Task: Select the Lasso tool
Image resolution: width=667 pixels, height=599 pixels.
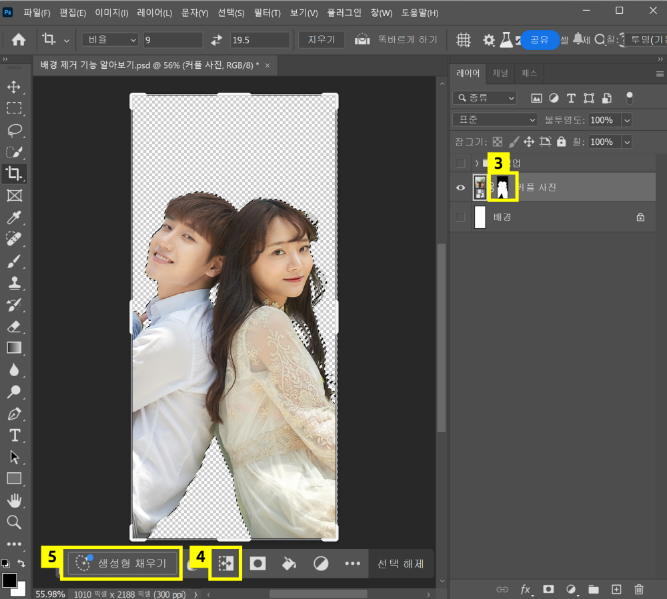Action: [x=15, y=130]
